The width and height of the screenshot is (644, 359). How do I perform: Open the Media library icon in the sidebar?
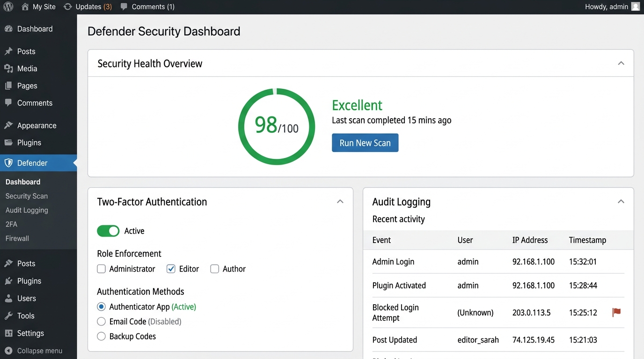pos(8,69)
